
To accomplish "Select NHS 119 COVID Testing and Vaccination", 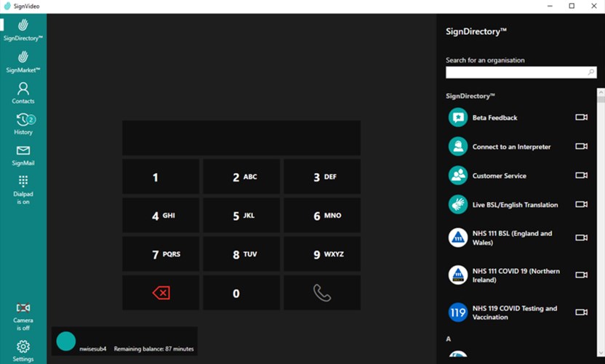I will [518, 312].
